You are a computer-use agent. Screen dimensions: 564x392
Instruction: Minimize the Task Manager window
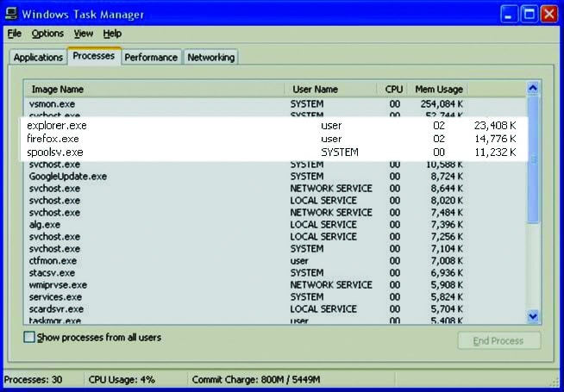click(510, 14)
